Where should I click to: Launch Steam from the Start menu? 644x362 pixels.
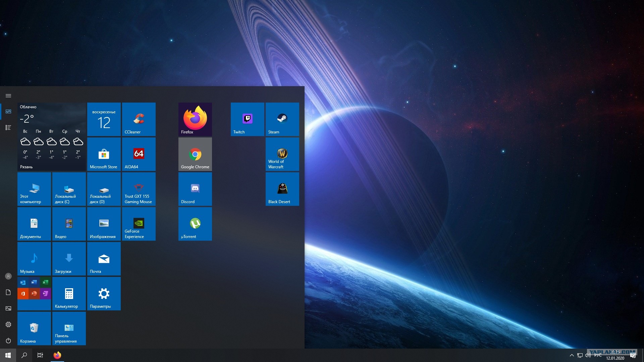282,119
